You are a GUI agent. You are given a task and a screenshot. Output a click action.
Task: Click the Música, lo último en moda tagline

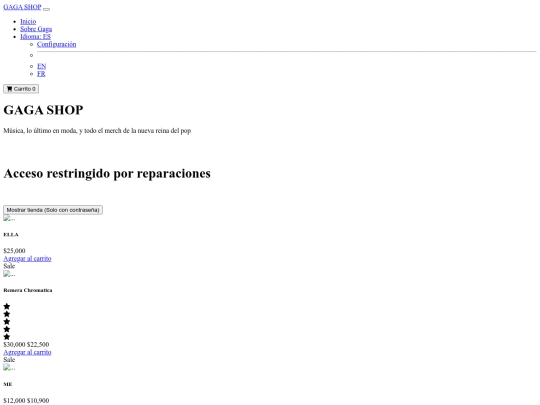coord(97,131)
